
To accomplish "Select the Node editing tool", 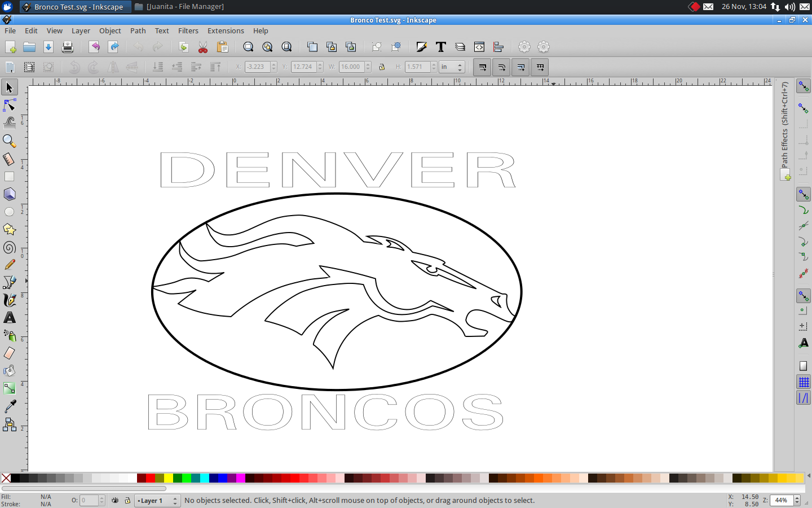I will [x=10, y=106].
